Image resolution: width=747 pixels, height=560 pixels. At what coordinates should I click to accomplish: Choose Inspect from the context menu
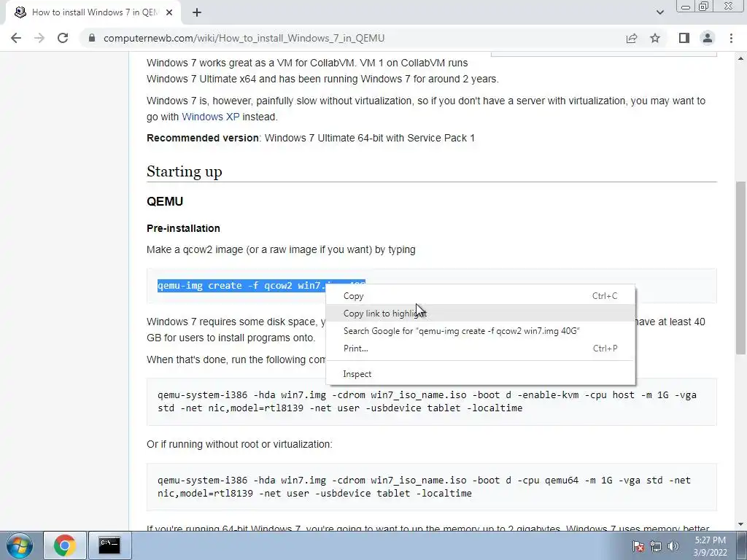click(x=481, y=374)
